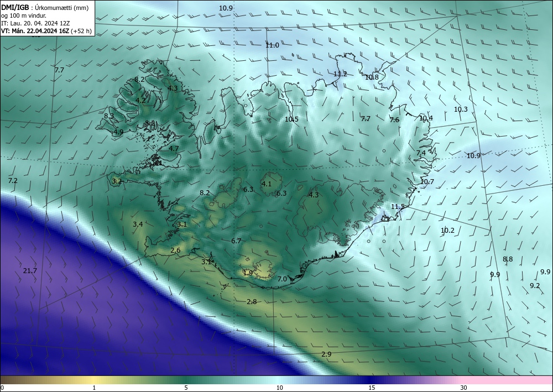553x392 pixels.
Task: Click the 7.4 value in the east
Action: tap(421, 153)
